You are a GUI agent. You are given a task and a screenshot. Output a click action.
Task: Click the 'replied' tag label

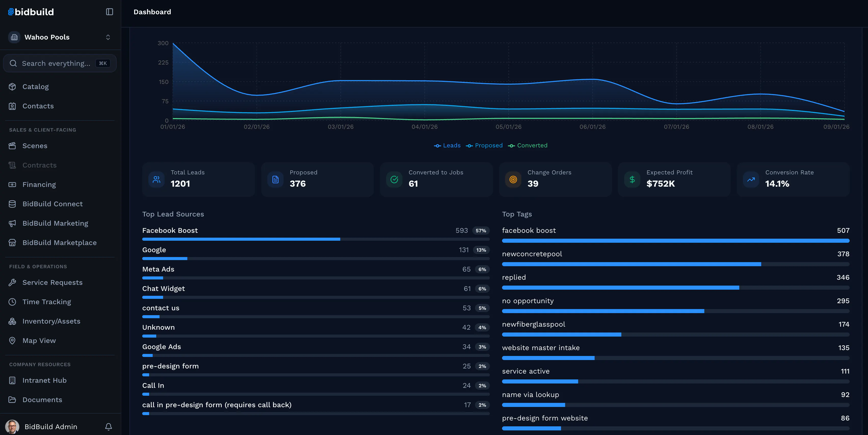[514, 277]
